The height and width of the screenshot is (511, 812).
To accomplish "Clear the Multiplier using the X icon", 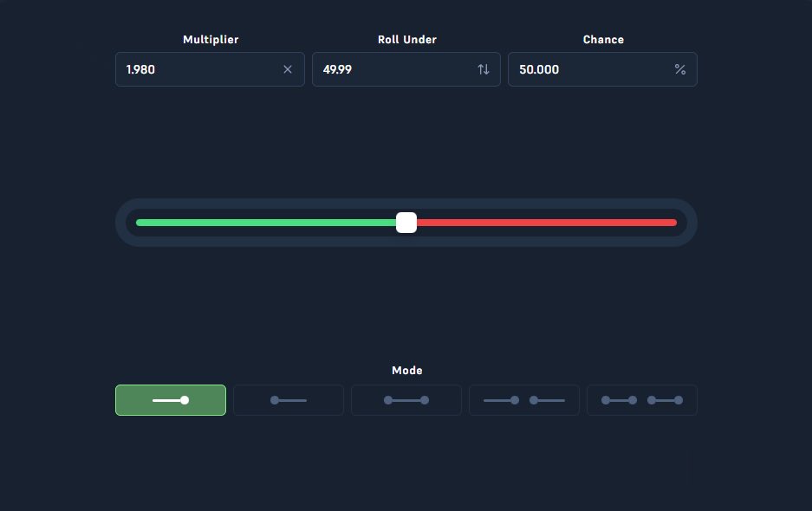I will 288,69.
